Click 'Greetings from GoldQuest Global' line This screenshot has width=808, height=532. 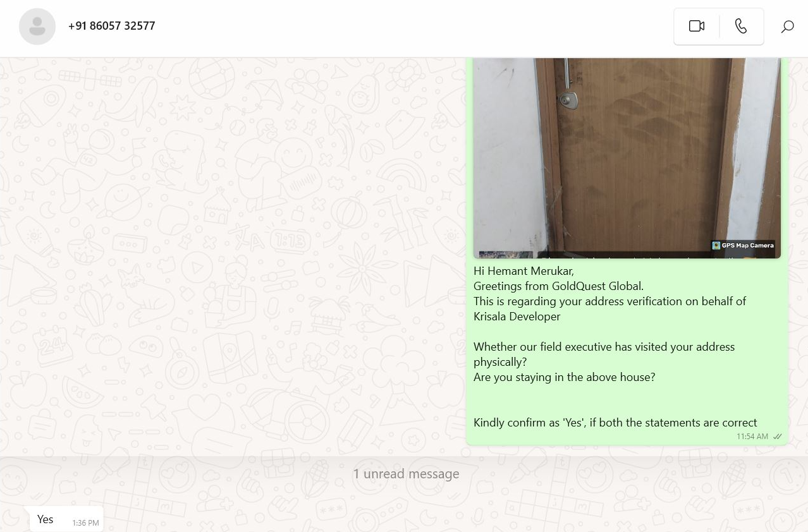coord(558,286)
